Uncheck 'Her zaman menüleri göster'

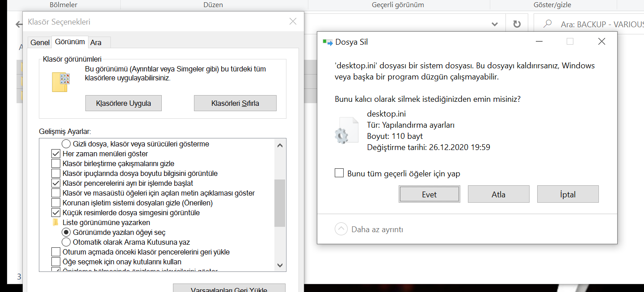pyautogui.click(x=56, y=154)
